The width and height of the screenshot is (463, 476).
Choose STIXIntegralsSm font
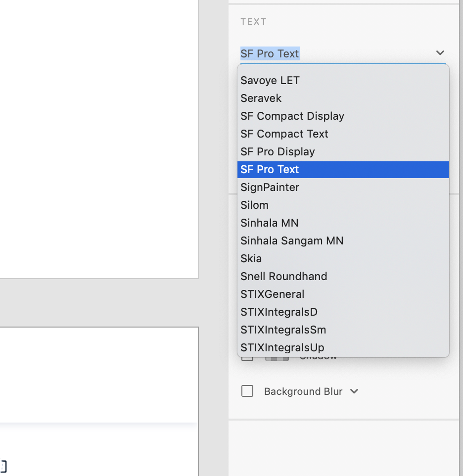point(283,330)
